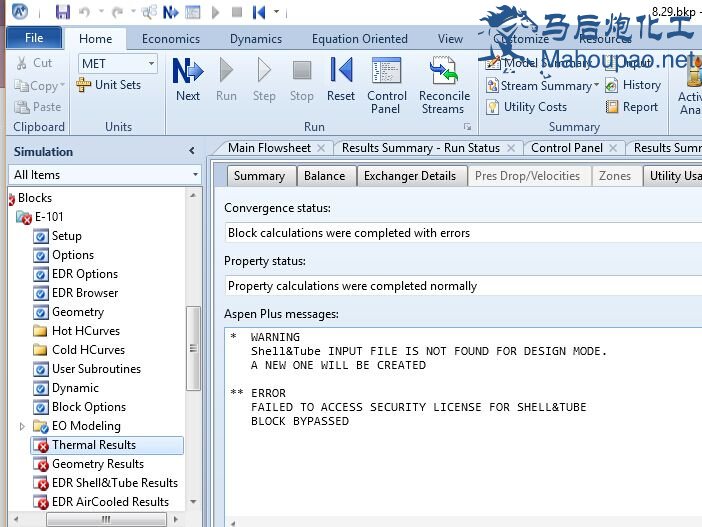Click the Paste command
The width and height of the screenshot is (702, 527).
coord(38,107)
